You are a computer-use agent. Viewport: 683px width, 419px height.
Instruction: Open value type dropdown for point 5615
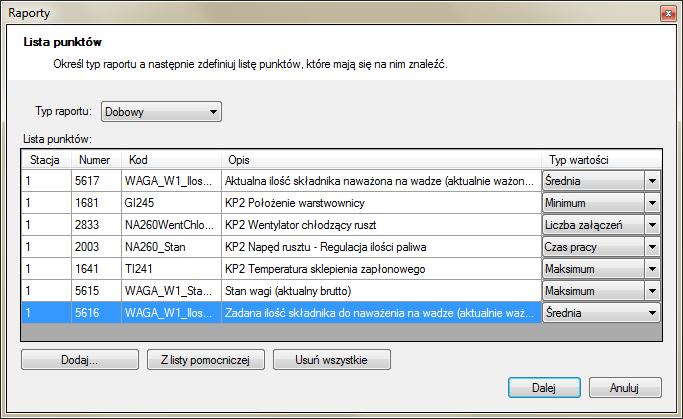[x=601, y=291]
